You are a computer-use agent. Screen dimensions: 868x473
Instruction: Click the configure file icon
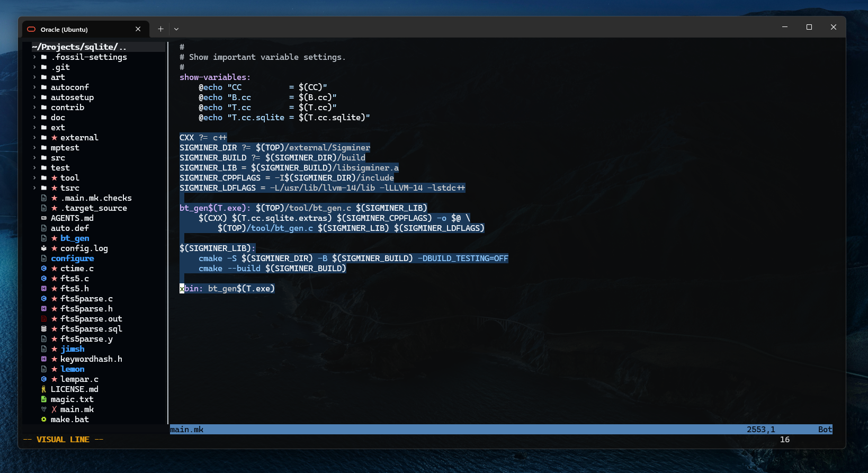44,258
